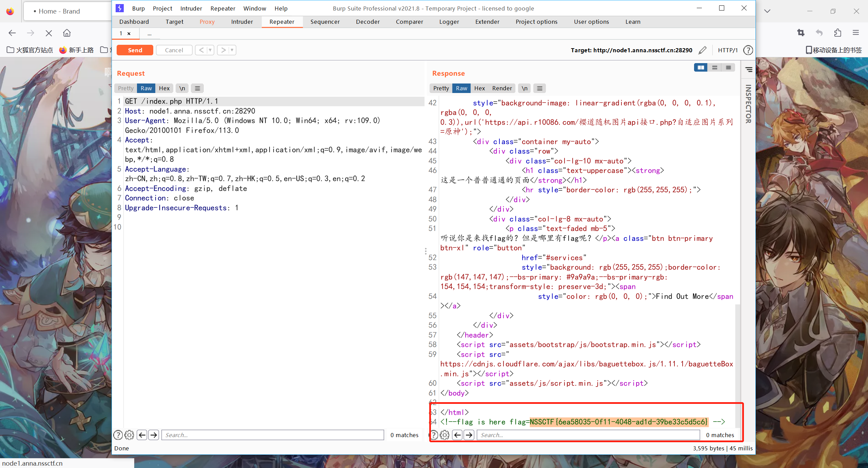
Task: Open the request message options menu
Action: coord(197,88)
